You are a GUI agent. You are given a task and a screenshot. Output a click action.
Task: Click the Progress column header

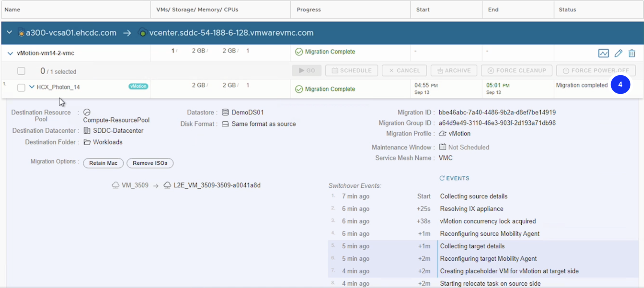point(309,10)
